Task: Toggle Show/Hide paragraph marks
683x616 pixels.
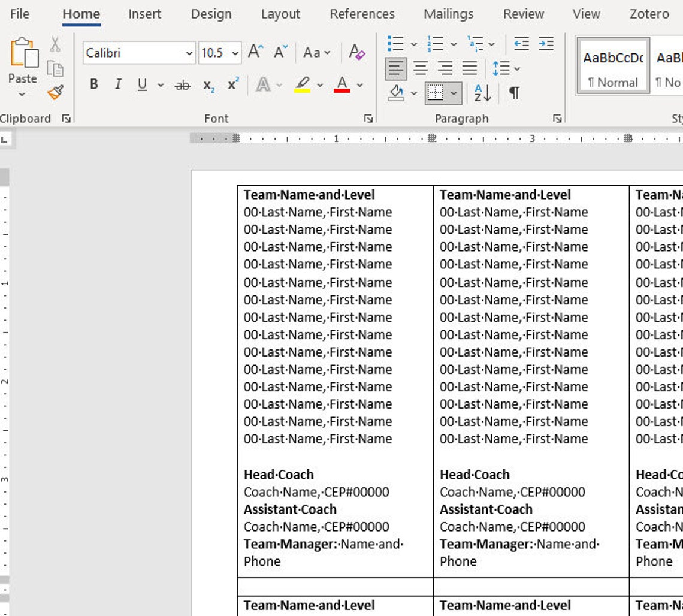Action: point(513,93)
